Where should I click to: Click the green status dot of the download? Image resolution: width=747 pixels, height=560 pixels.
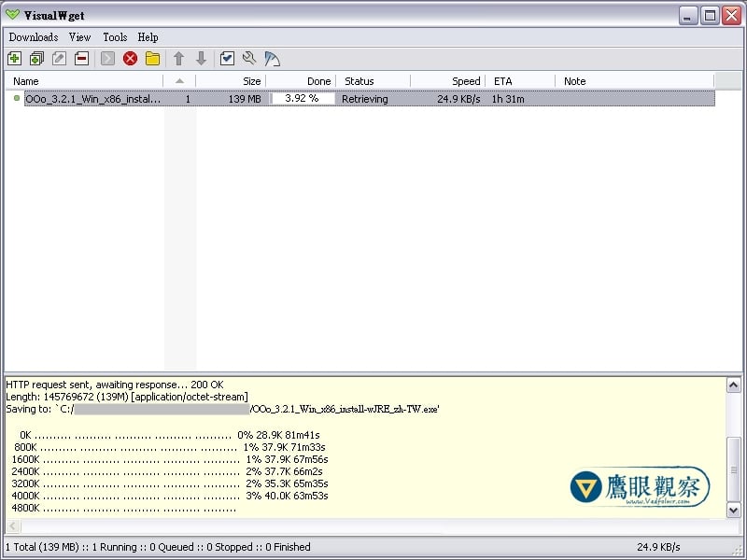tap(17, 98)
